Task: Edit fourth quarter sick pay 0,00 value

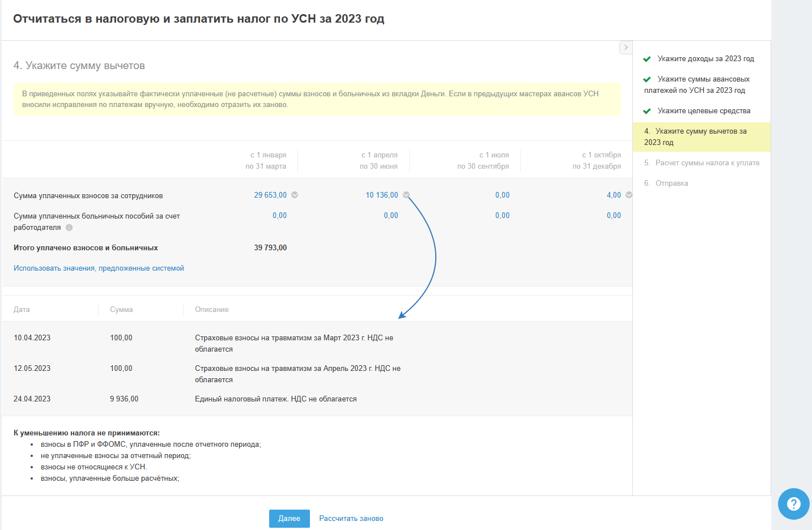Action: tap(614, 216)
